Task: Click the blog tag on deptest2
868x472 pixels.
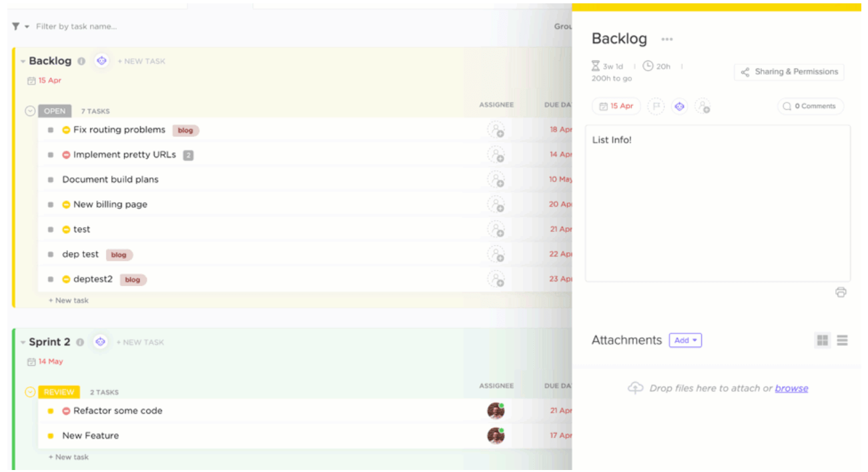Action: pos(133,280)
